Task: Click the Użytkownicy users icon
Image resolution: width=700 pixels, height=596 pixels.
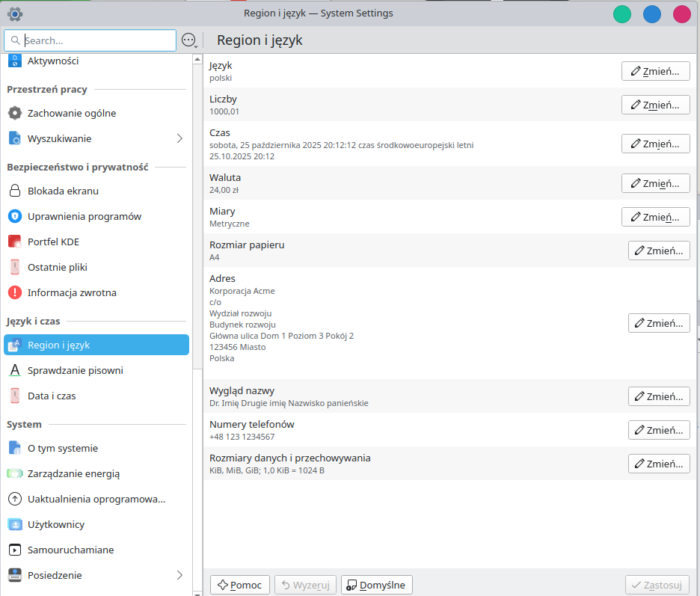Action: point(14,524)
